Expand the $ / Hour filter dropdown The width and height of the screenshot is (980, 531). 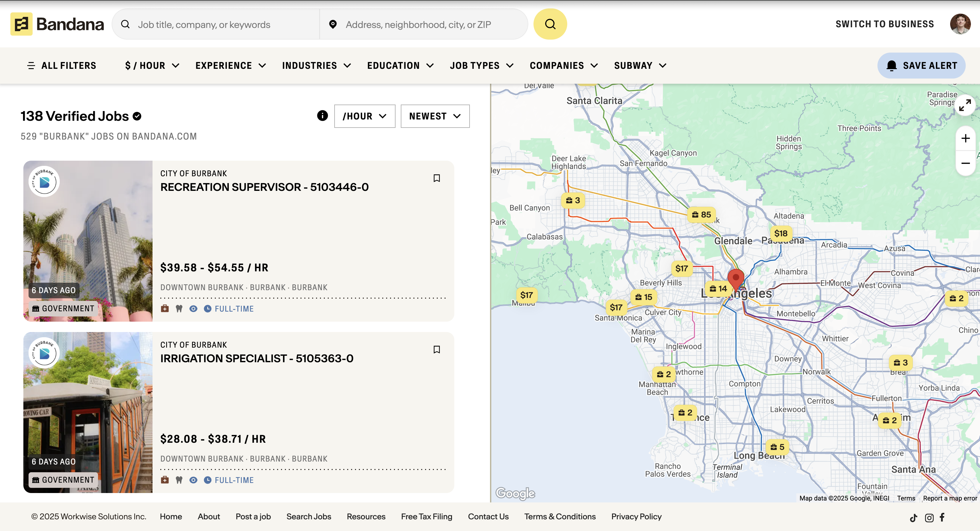click(x=152, y=66)
